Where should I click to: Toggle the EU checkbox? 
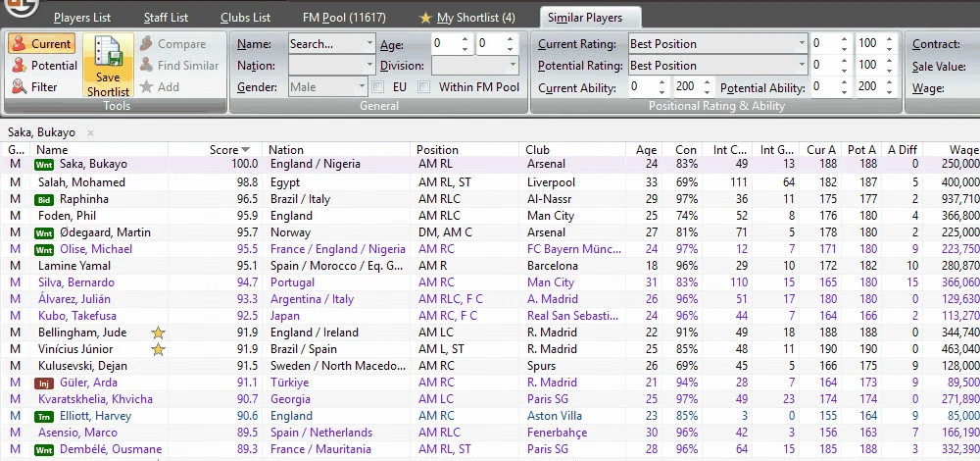pyautogui.click(x=377, y=87)
